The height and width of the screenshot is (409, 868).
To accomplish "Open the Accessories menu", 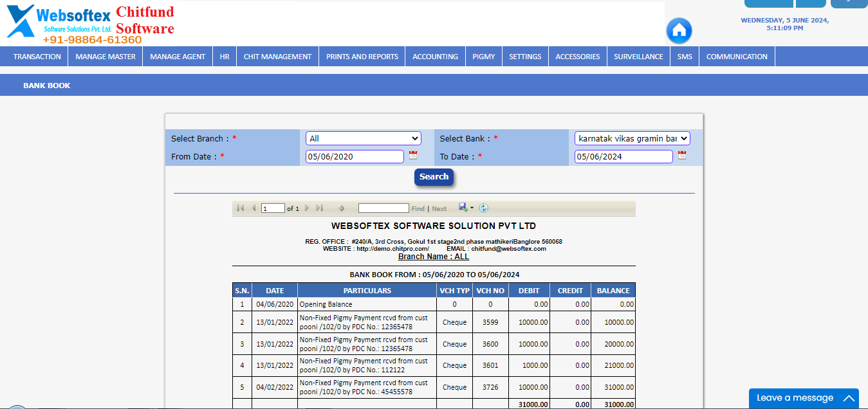I will 578,57.
